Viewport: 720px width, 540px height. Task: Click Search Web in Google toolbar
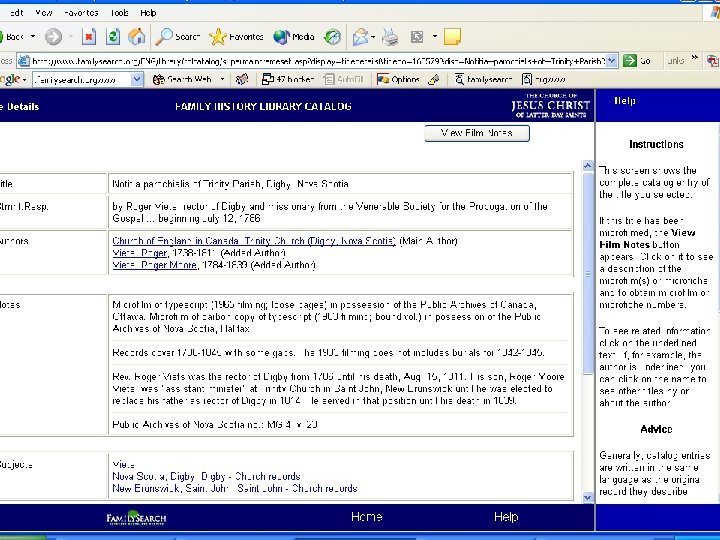183,79
